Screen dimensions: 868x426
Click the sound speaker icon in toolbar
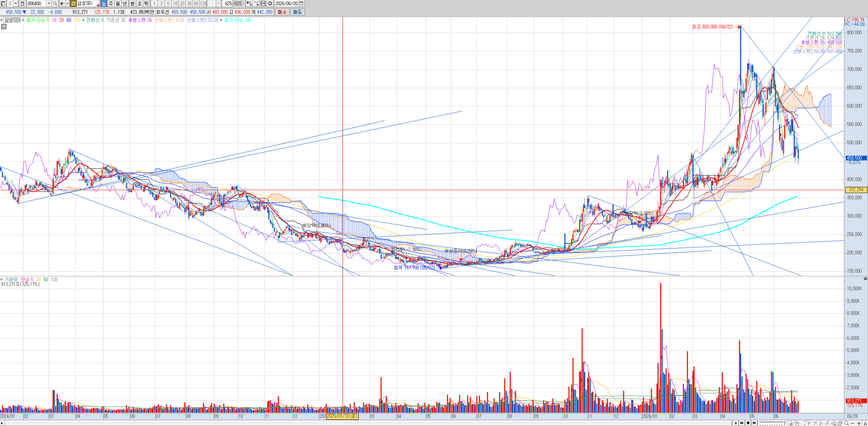(x=62, y=3)
